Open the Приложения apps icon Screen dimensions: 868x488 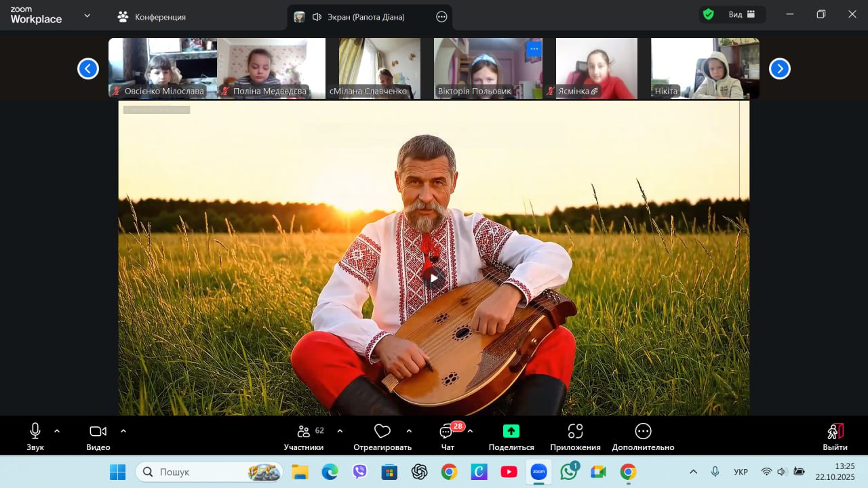(x=575, y=431)
